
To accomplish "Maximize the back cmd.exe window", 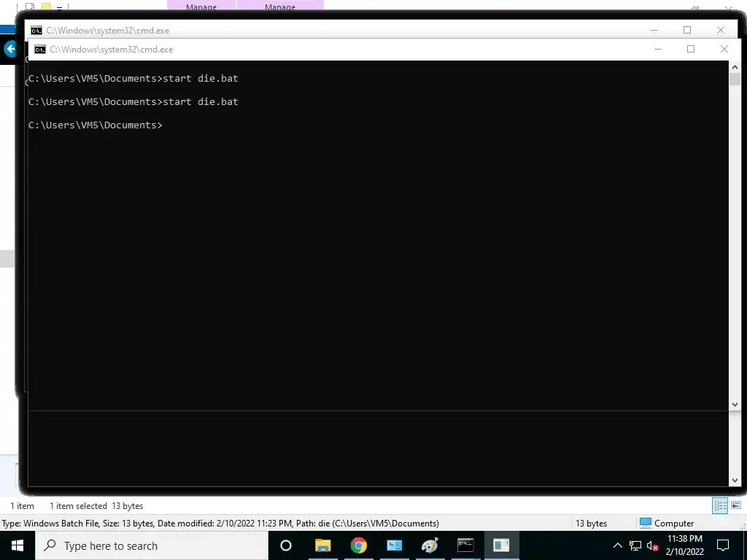I will click(x=687, y=30).
